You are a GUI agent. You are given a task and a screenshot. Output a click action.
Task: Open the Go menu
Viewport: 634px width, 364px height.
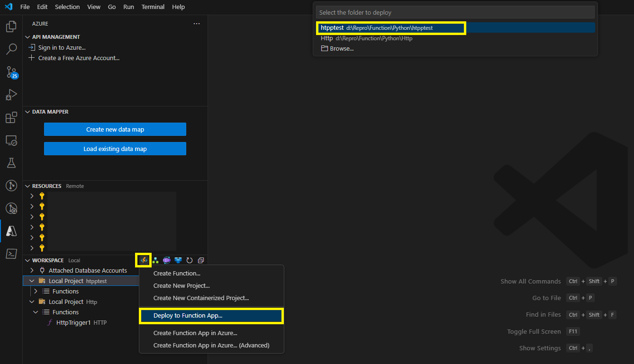[112, 7]
